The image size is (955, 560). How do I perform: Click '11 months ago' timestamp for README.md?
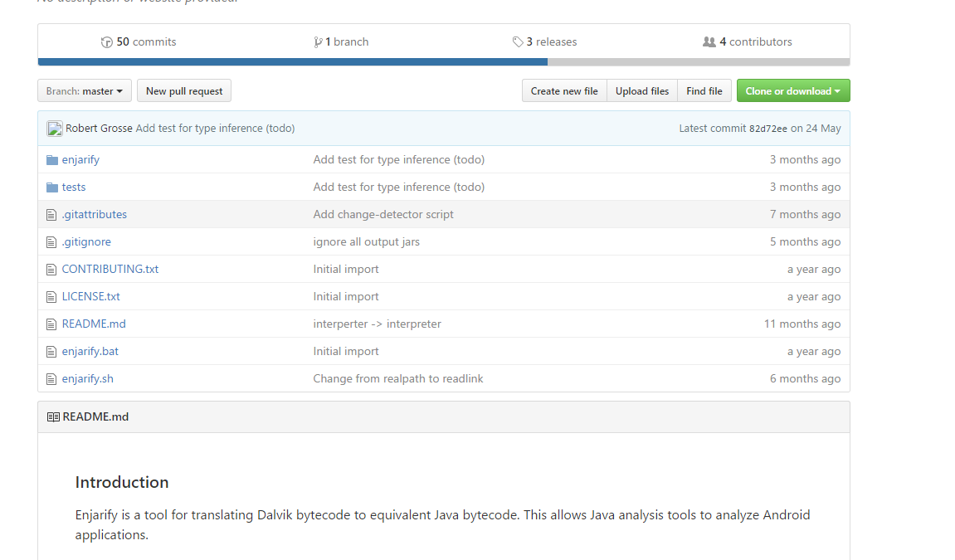[x=802, y=324]
